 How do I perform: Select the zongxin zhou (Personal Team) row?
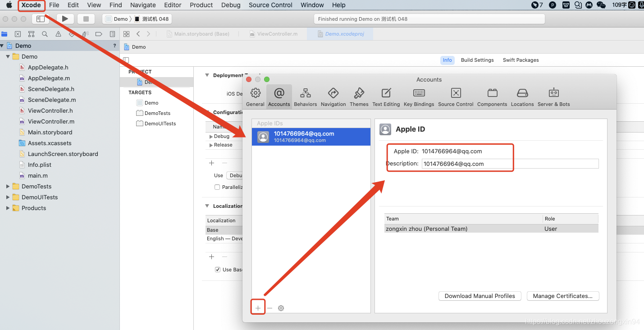[491, 229]
